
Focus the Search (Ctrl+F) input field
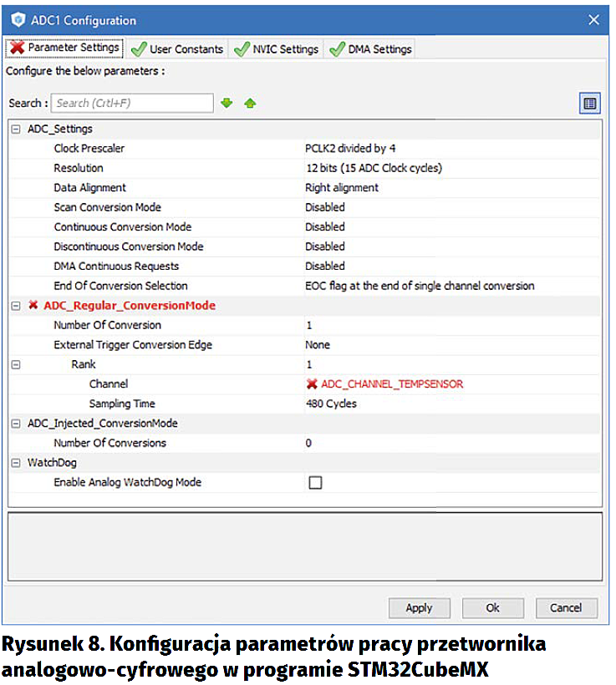tap(132, 104)
